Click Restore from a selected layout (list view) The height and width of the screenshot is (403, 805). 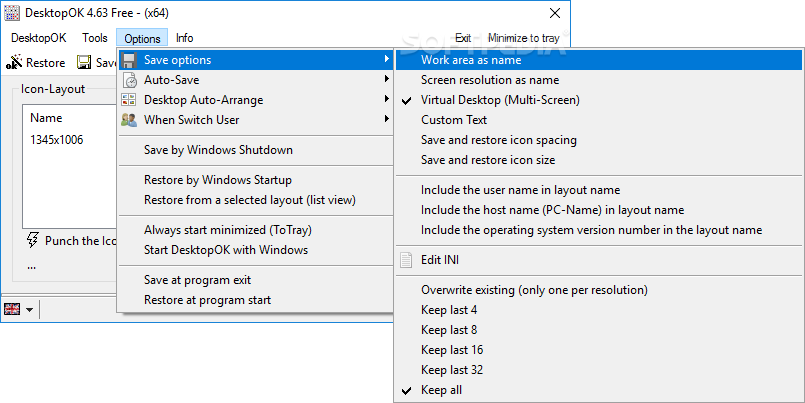(256, 200)
